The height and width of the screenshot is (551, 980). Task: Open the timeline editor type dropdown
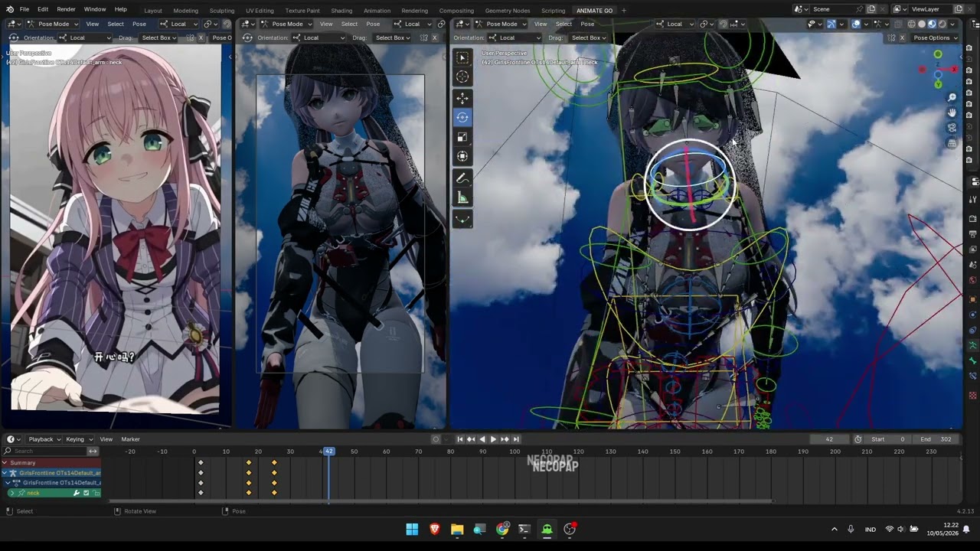[x=13, y=439]
